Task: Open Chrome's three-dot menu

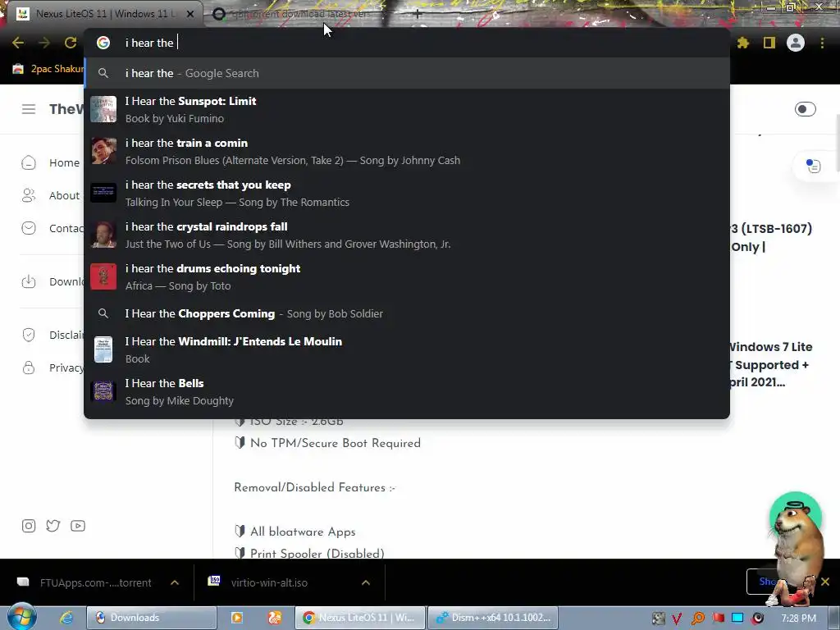Action: pyautogui.click(x=822, y=43)
